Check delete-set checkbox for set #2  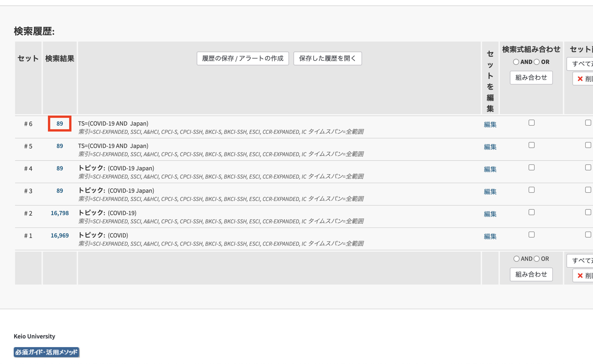[x=588, y=212]
